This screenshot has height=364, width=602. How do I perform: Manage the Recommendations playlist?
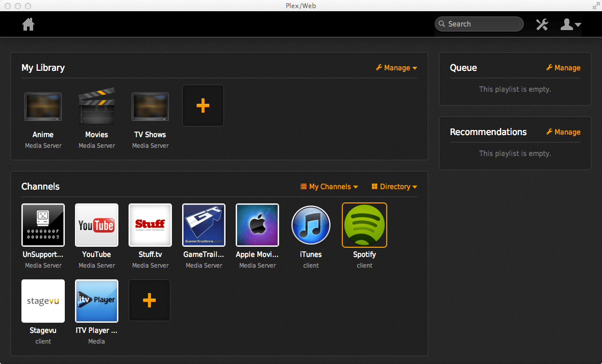pos(563,132)
